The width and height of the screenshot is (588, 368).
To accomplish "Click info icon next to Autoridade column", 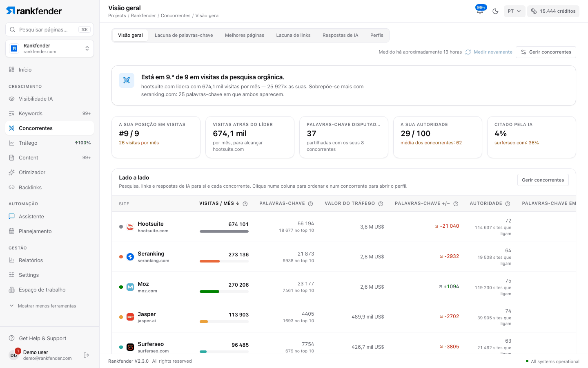I will [x=508, y=204].
